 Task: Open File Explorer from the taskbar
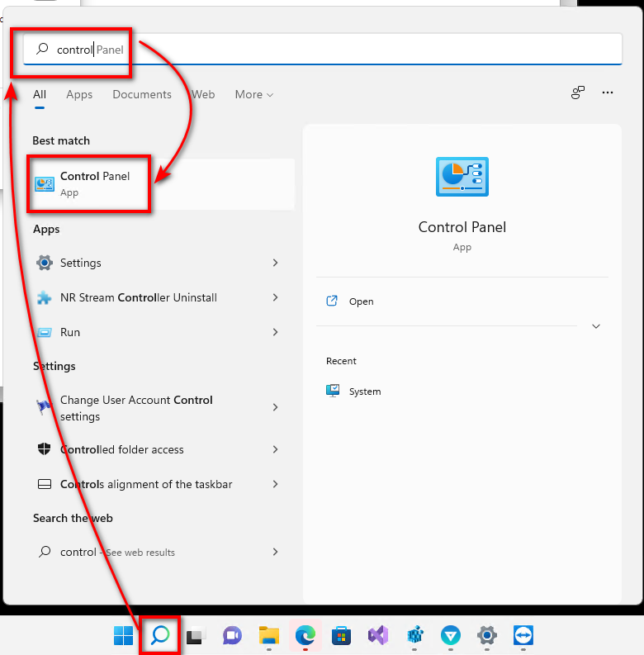(x=268, y=635)
